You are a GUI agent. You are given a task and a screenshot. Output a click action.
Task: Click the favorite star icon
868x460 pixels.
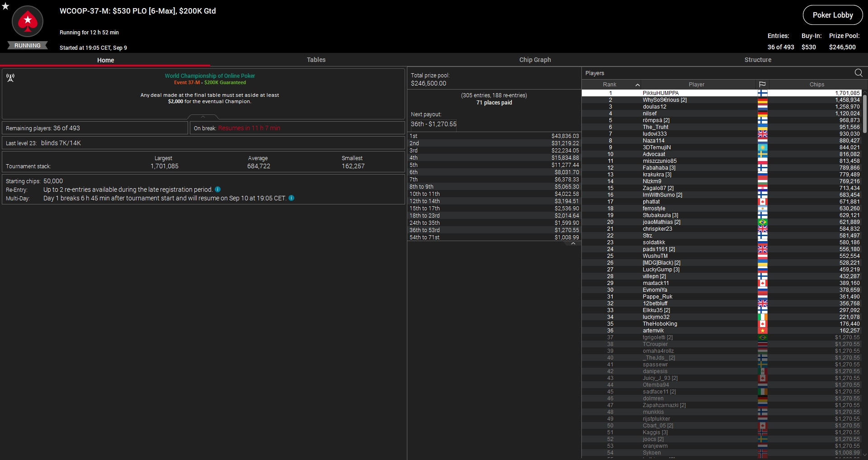pos(5,6)
